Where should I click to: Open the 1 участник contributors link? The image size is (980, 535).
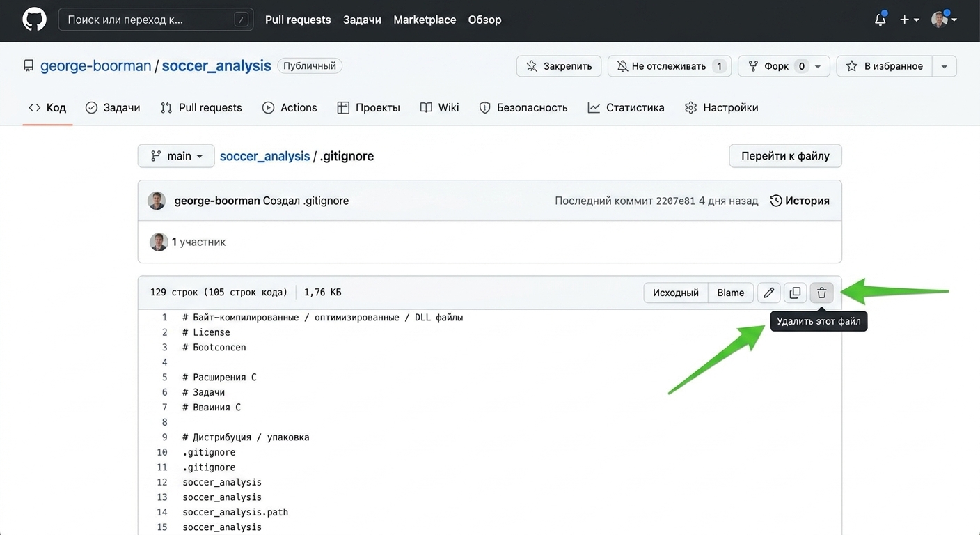coord(198,242)
